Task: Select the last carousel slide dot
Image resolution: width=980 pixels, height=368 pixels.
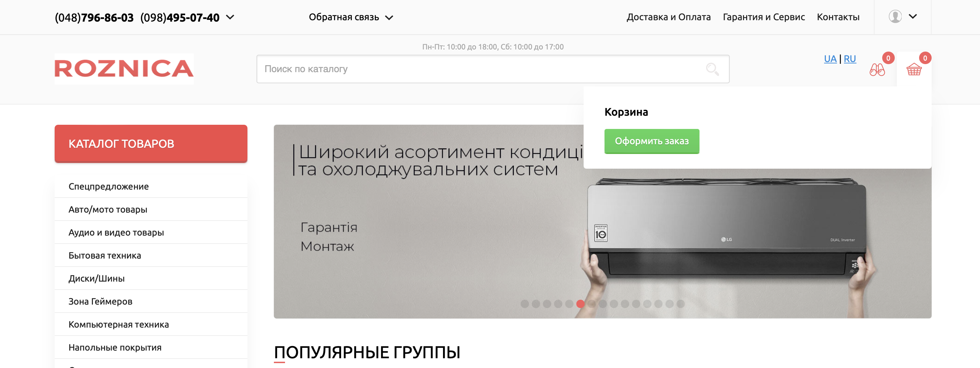Action: 681,304
